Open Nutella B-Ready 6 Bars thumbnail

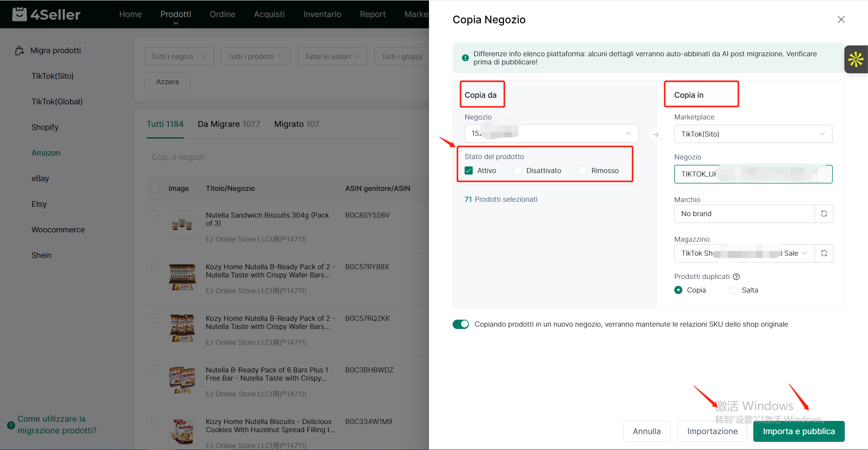coord(182,380)
